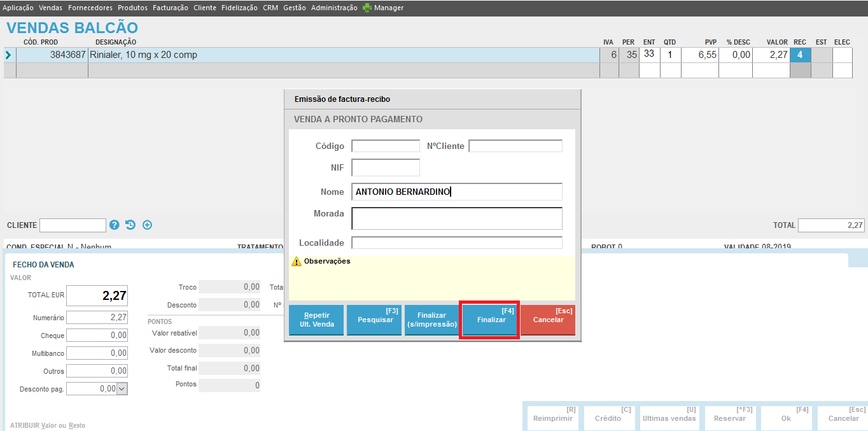Click the Cliente field below sales table
Image resolution: width=868 pixels, height=431 pixels.
tap(73, 225)
